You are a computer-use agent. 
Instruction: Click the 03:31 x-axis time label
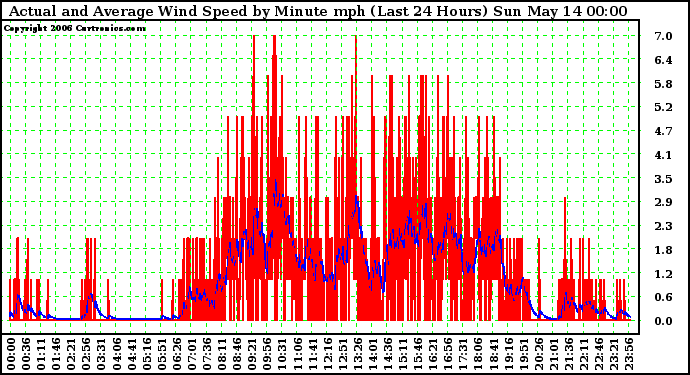pos(101,354)
